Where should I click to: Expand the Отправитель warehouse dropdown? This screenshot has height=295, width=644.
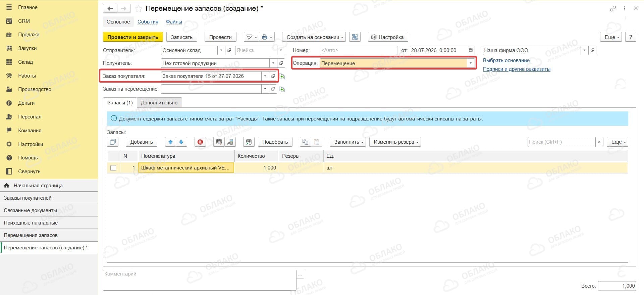coord(221,50)
